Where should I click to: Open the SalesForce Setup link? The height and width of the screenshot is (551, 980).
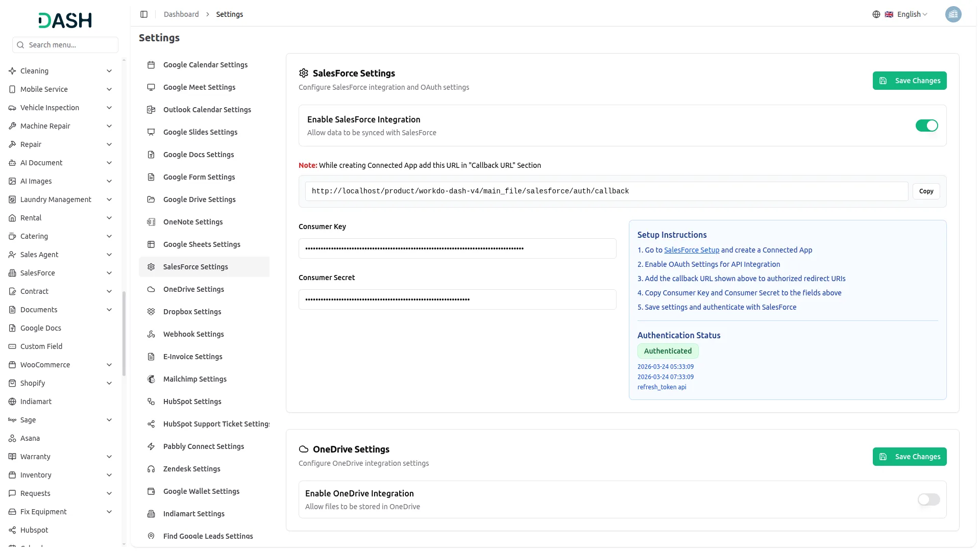click(692, 250)
